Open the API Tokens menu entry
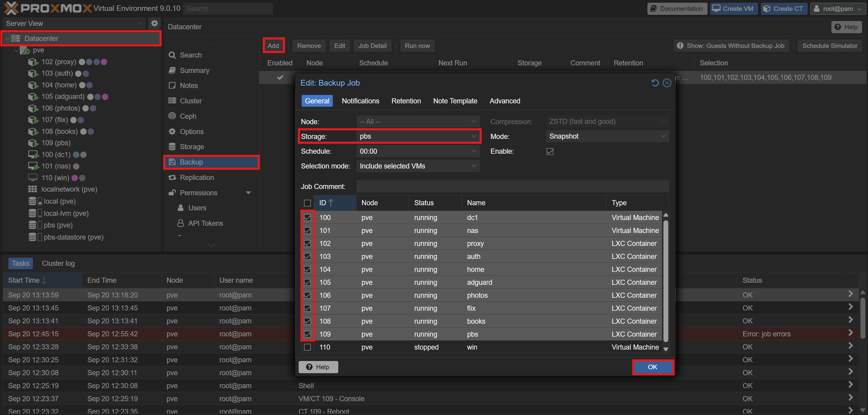868x415 pixels. point(205,223)
